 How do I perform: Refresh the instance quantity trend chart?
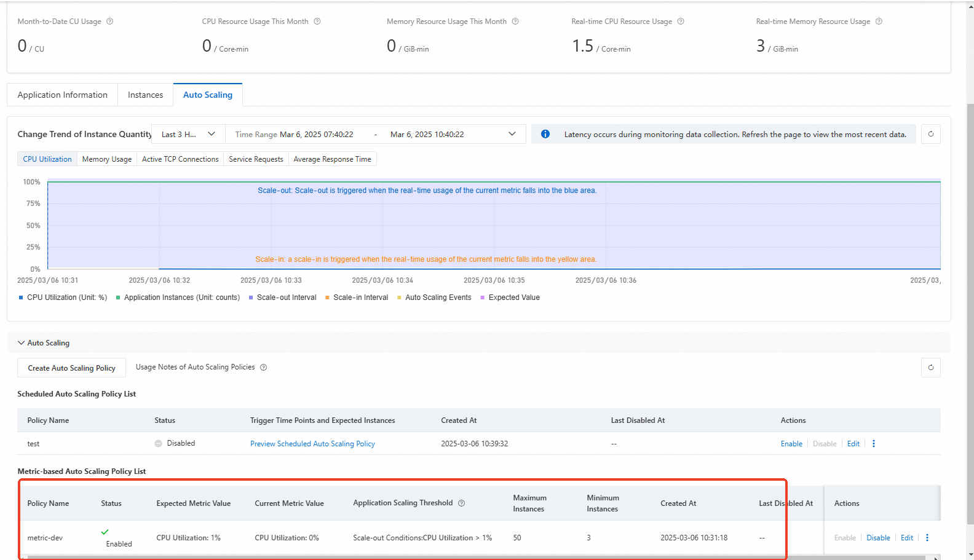tap(930, 134)
